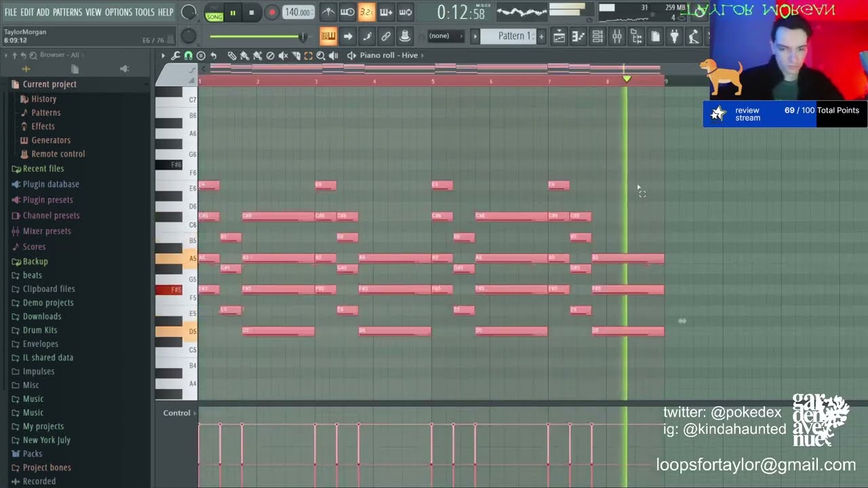Select the Playback speaker tool
The width and height of the screenshot is (868, 488).
coord(334,56)
